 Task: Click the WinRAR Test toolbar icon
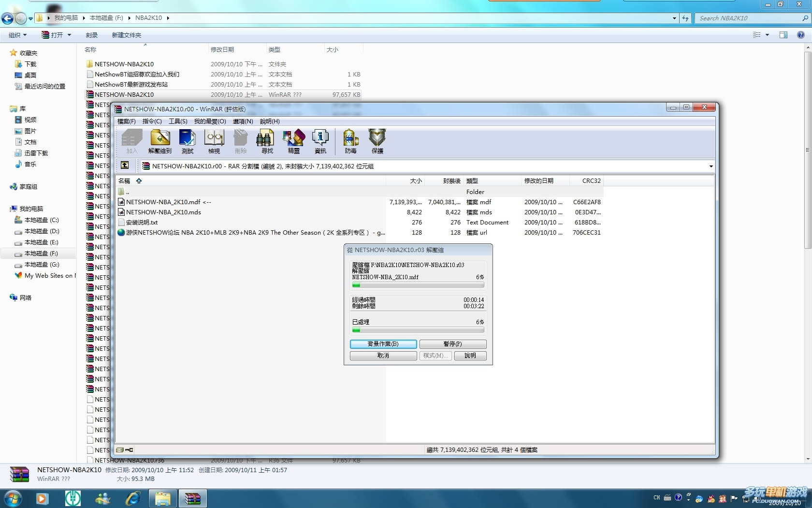[x=187, y=141]
